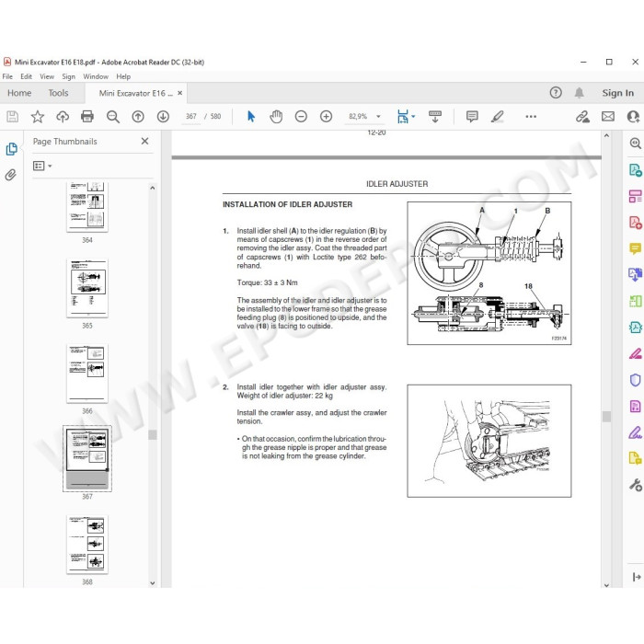Click the heading INSTALLATION OF IDLER ADJUSTER
The image size is (644, 644).
point(287,204)
